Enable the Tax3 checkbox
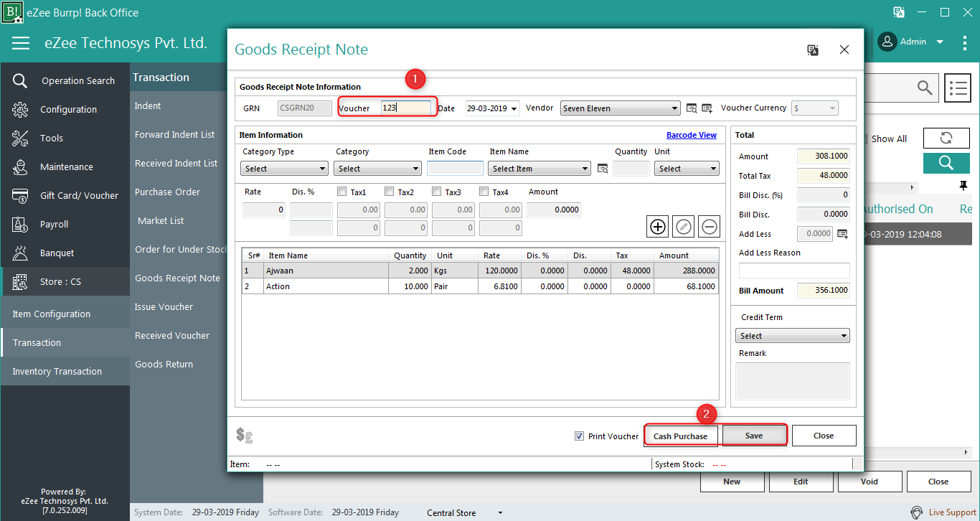980x521 pixels. tap(437, 192)
